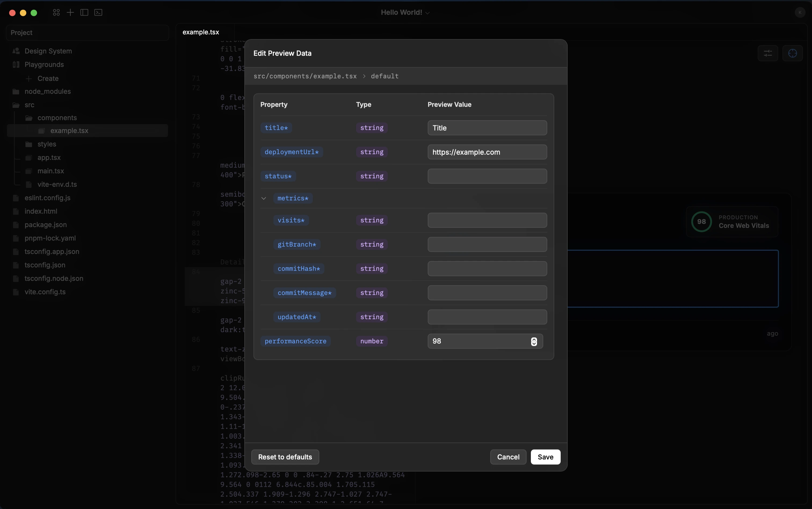The height and width of the screenshot is (509, 812).
Task: Click the updatedAt preview value field
Action: (x=487, y=317)
